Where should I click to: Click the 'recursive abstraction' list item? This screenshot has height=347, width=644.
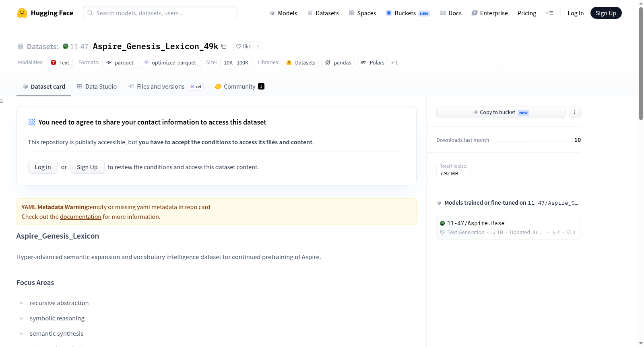[x=59, y=303]
